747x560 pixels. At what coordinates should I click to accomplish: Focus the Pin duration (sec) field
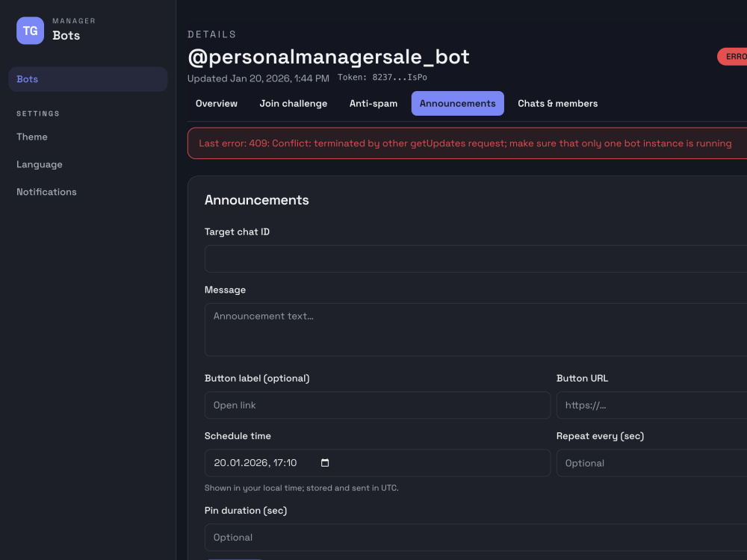475,537
